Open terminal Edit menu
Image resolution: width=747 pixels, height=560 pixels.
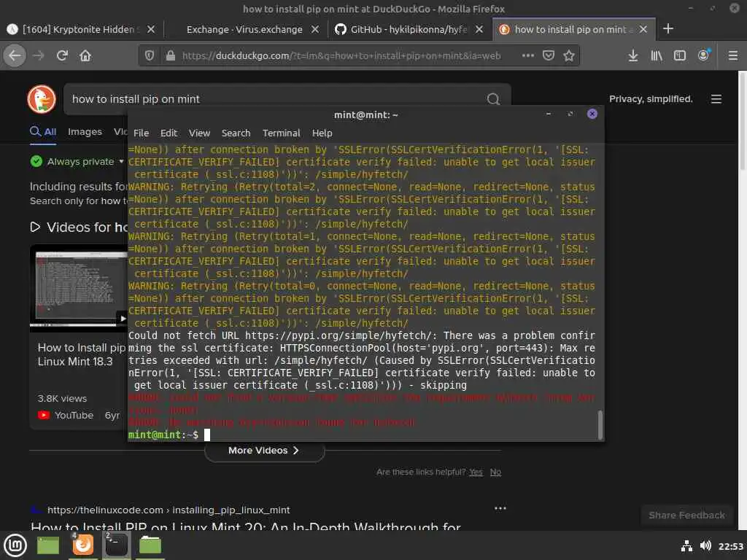click(x=169, y=133)
